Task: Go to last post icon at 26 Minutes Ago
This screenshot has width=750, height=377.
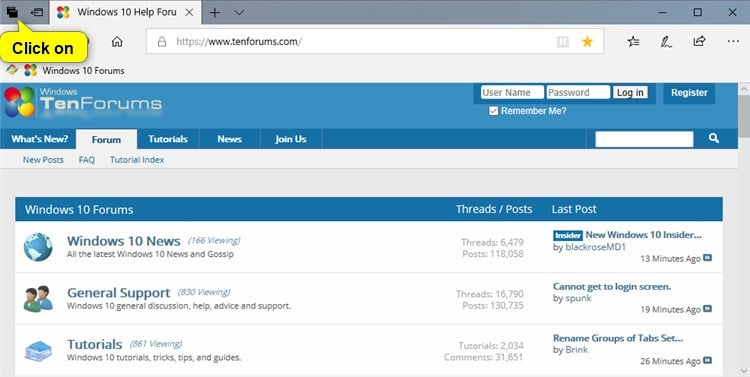Action: tap(707, 361)
